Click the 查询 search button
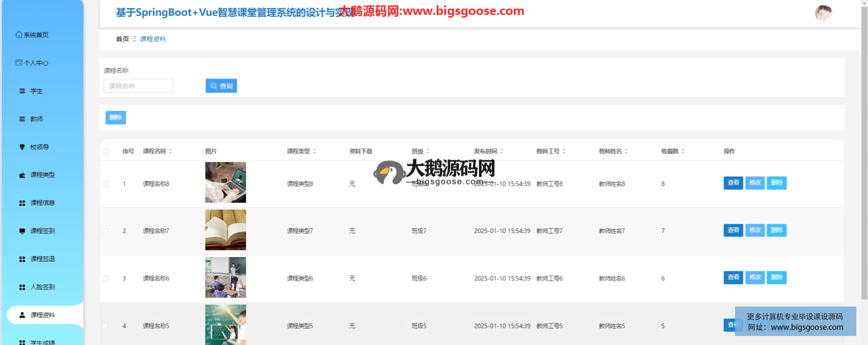Image resolution: width=868 pixels, height=345 pixels. tap(221, 86)
